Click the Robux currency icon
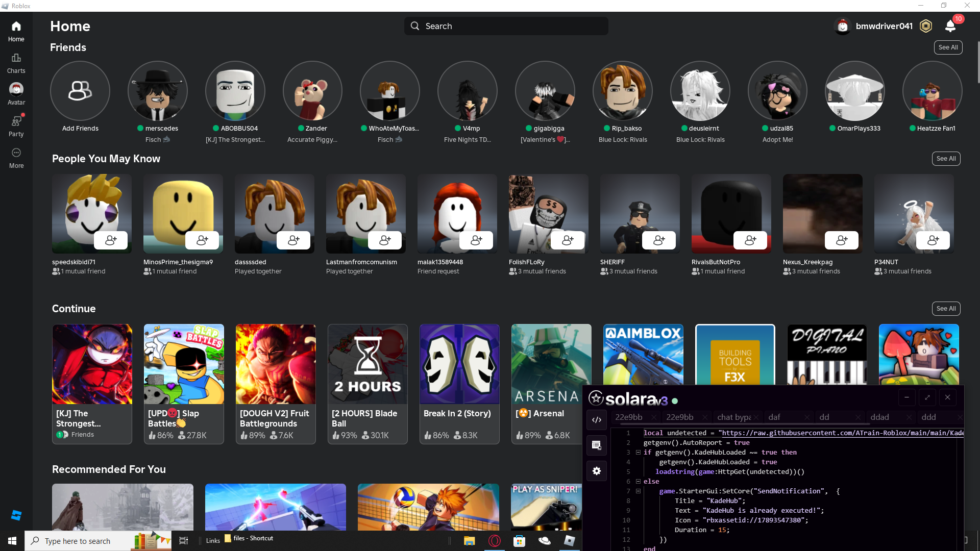Screen dimensions: 980x551 coord(925,26)
